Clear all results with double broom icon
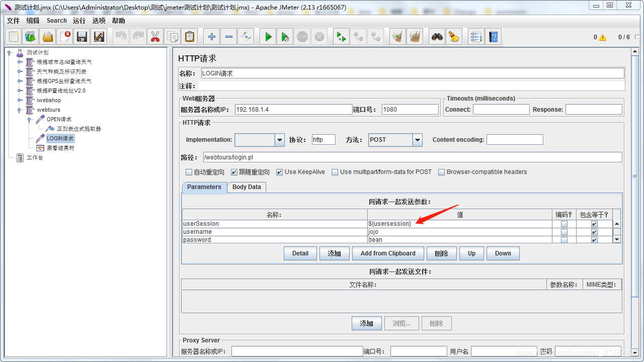The width and height of the screenshot is (644, 362). (x=415, y=37)
